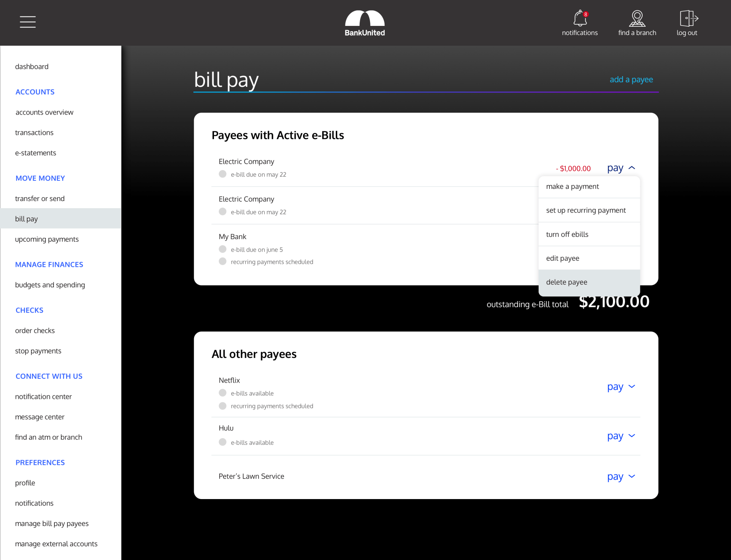Expand the Hulu pay dropdown
This screenshot has height=560, width=731.
[621, 436]
